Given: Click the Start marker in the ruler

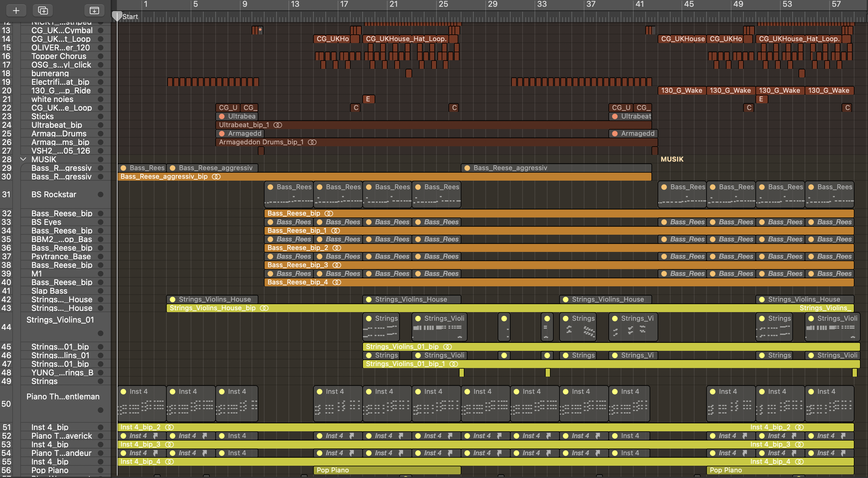Looking at the screenshot, I should 130,17.
